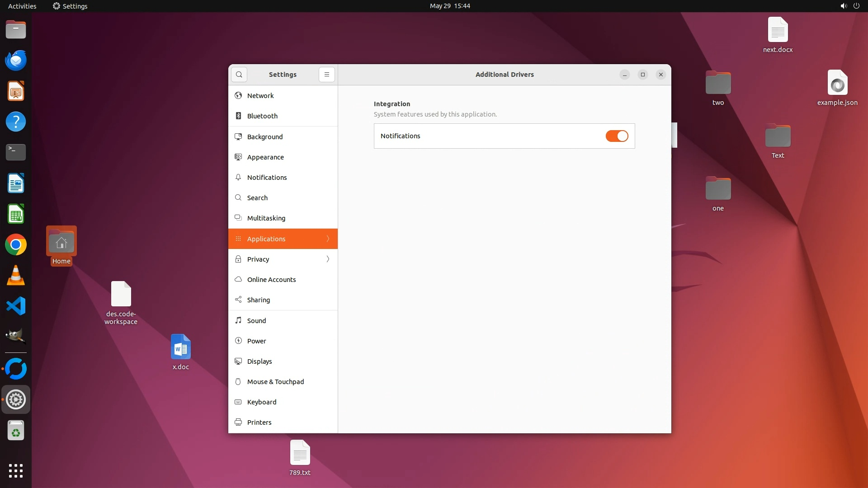Disable Notifications toggle for Additional Drivers
The width and height of the screenshot is (868, 488).
coord(617,136)
